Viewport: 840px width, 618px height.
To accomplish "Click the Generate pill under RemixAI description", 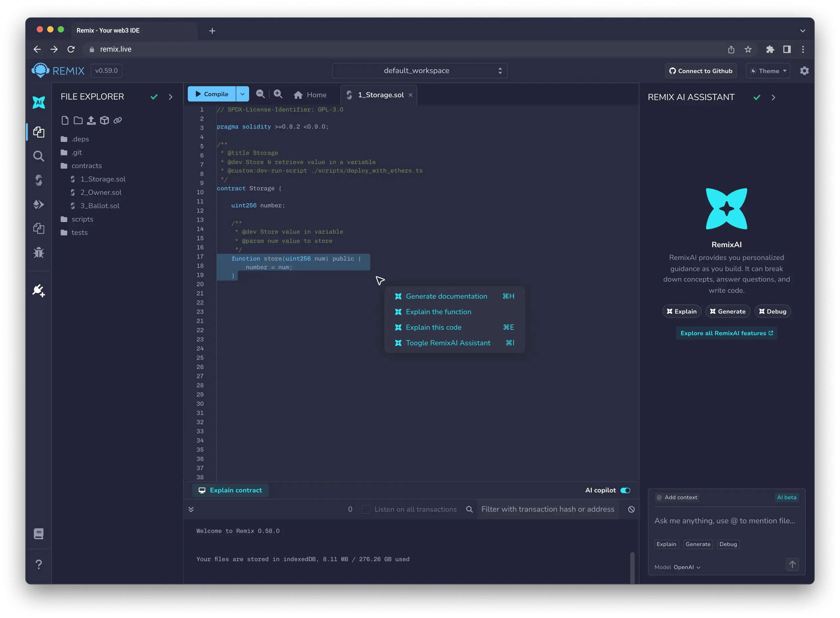I will click(727, 311).
